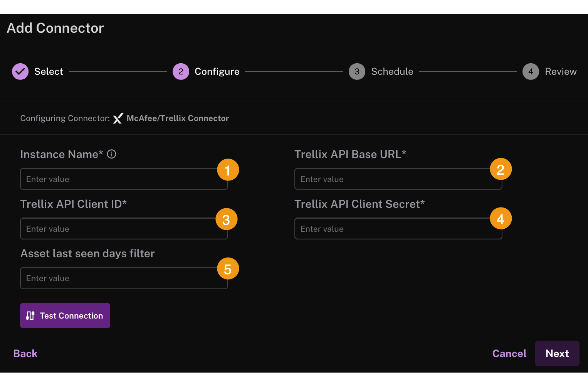The height and width of the screenshot is (388, 588).
Task: Click the 'Asset last seen days filter' label
Action: pos(87,253)
